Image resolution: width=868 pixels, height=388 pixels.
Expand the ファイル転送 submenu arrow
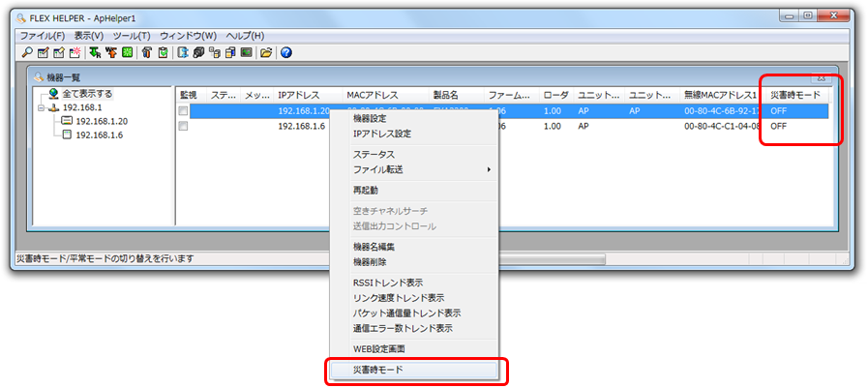(489, 169)
